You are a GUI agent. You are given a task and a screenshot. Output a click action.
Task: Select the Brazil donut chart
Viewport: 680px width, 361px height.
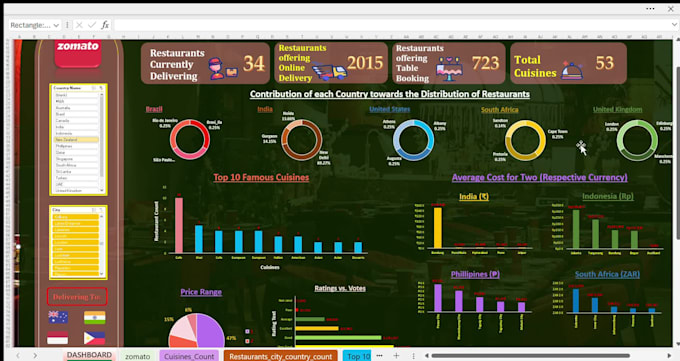(190, 140)
